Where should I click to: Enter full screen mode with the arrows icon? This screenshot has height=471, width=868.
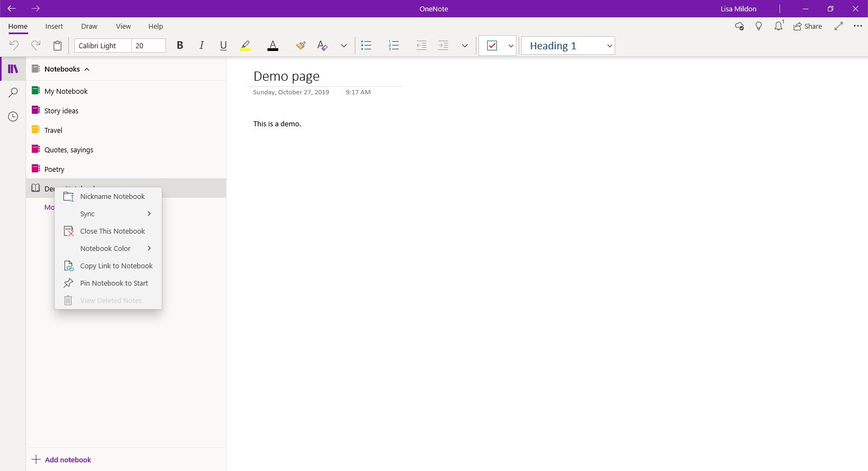pos(839,26)
